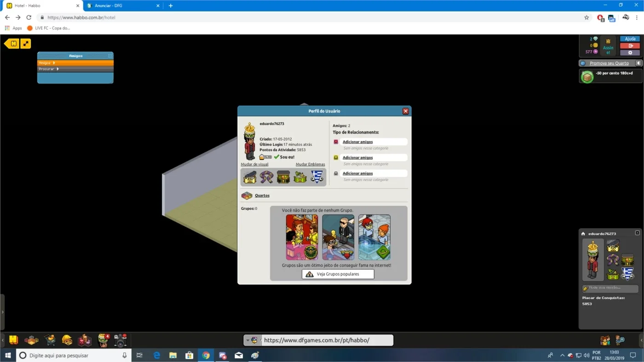
Task: Close the Perfil do Usuário window
Action: pos(405,111)
